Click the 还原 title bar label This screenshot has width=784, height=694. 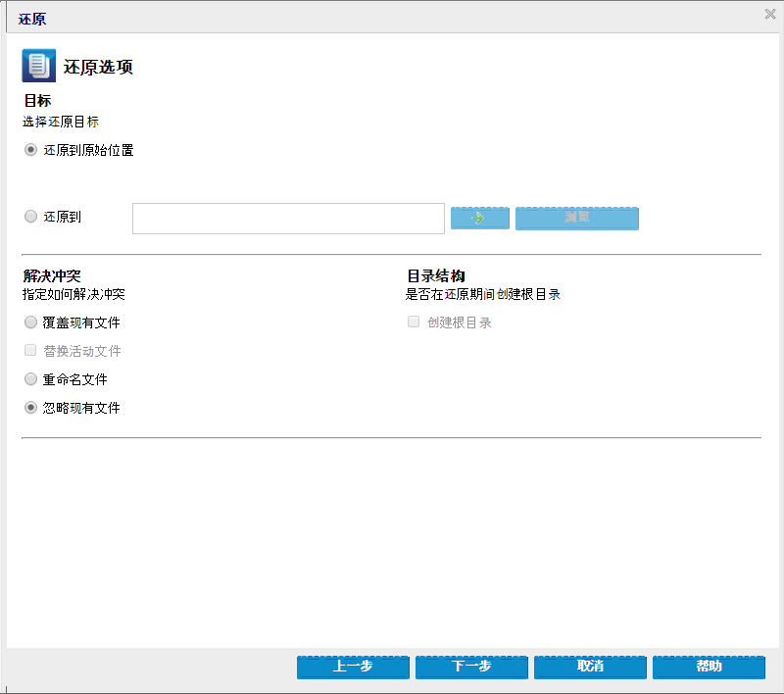coord(32,19)
